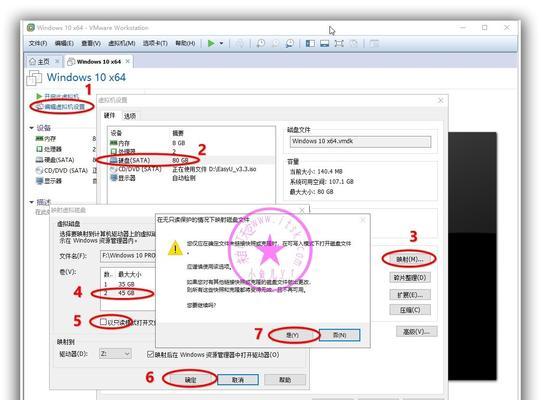Screen dimensions: 541x400
Task: Click the Windows 10 x64.vmdk disk file field
Action: pos(361,141)
